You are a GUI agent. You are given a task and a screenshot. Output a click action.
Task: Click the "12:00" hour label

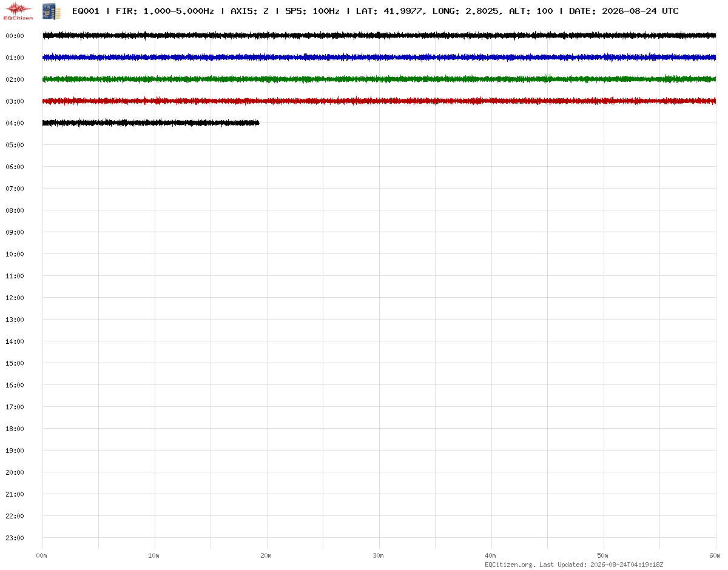tap(15, 298)
